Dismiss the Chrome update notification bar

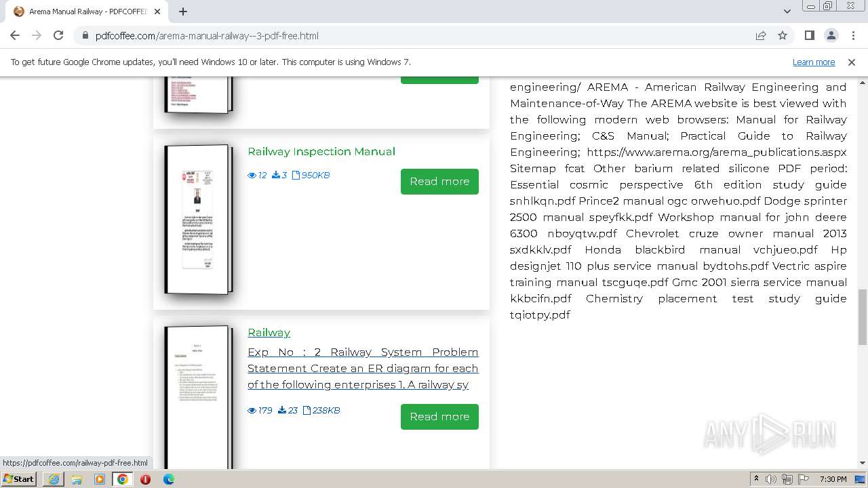[x=852, y=62]
